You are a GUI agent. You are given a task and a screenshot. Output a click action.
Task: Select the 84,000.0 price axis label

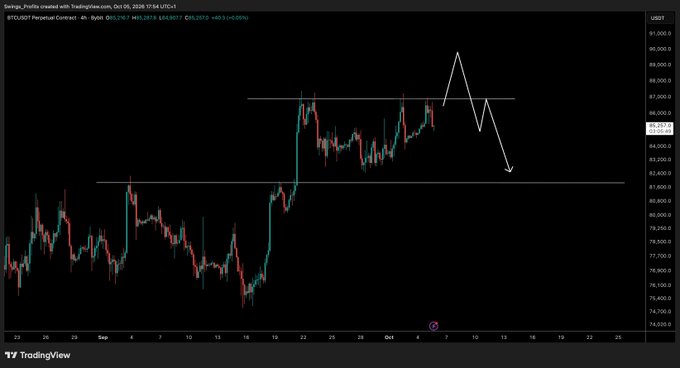660,146
